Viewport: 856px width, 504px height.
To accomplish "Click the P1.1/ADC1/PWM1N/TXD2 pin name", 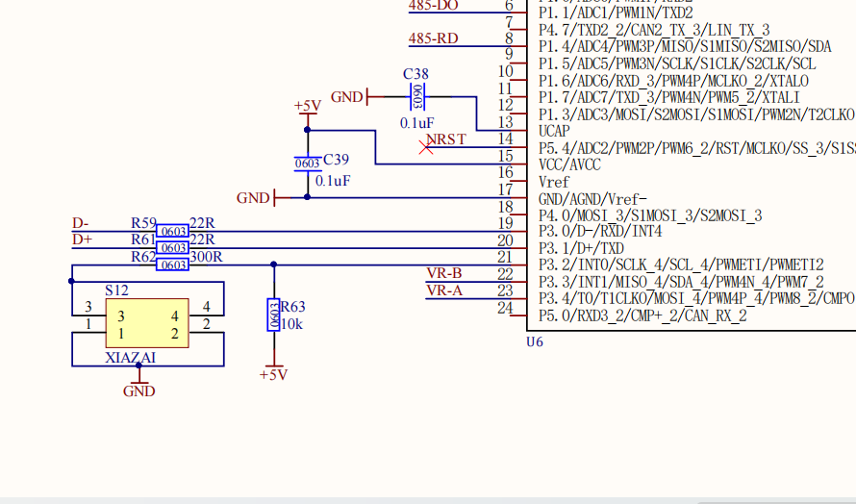I will point(616,13).
